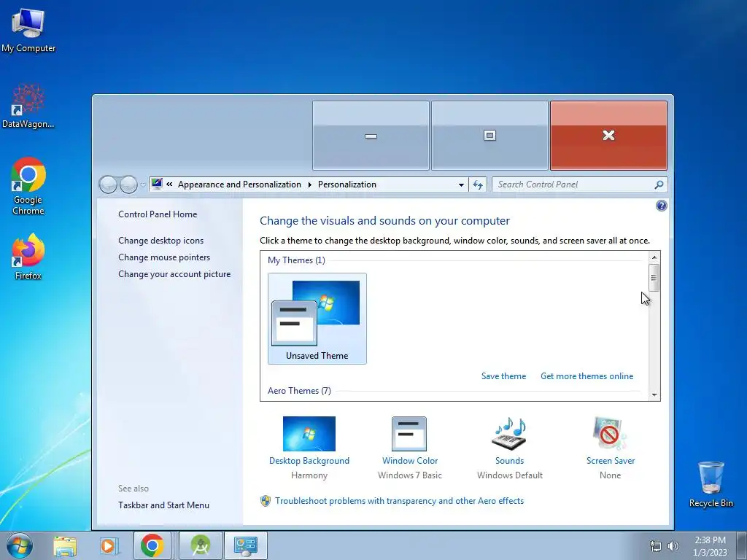
Task: Close the Personalization window
Action: tap(608, 136)
